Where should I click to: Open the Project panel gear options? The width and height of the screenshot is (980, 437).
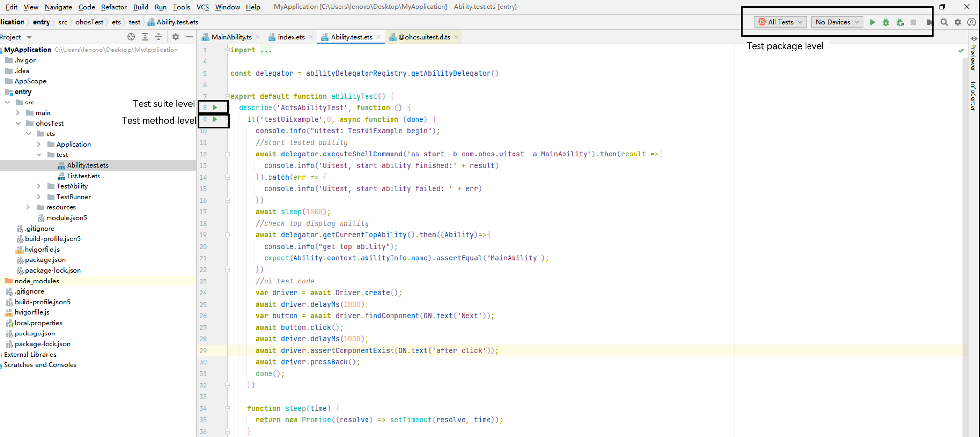tap(175, 37)
